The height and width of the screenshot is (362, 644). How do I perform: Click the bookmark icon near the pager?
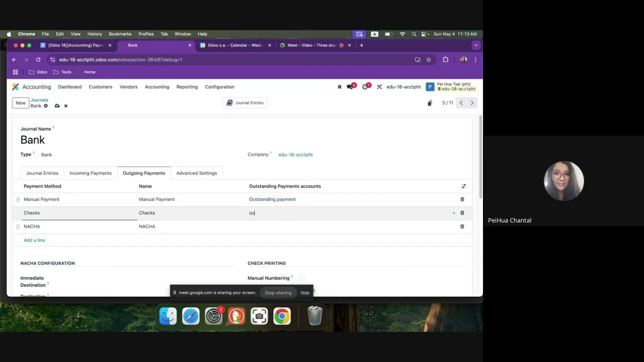[x=430, y=103]
